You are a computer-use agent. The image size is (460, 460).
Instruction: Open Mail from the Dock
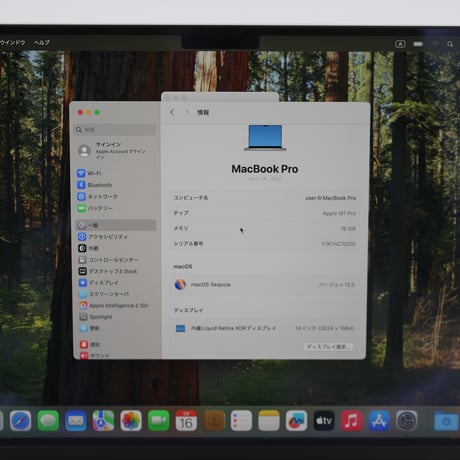[76, 421]
